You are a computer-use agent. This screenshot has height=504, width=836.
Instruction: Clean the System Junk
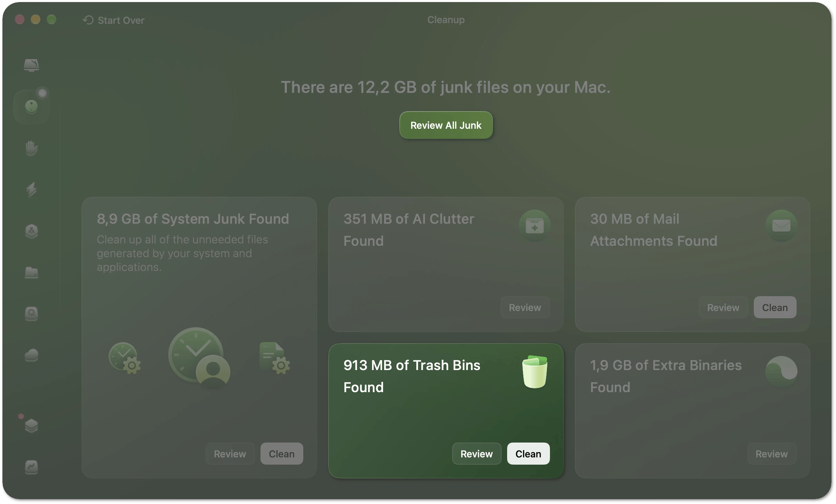coord(282,454)
